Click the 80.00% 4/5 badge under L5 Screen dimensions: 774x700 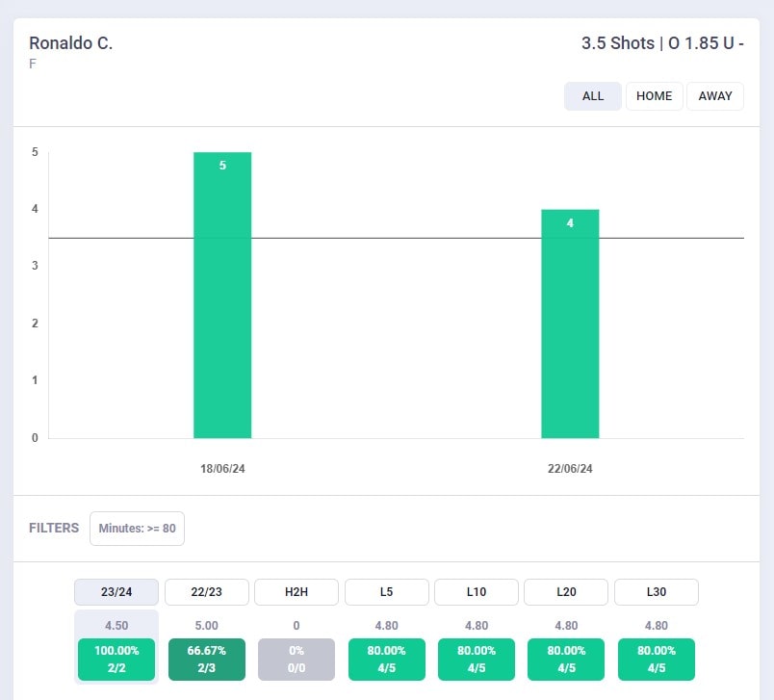pyautogui.click(x=386, y=660)
